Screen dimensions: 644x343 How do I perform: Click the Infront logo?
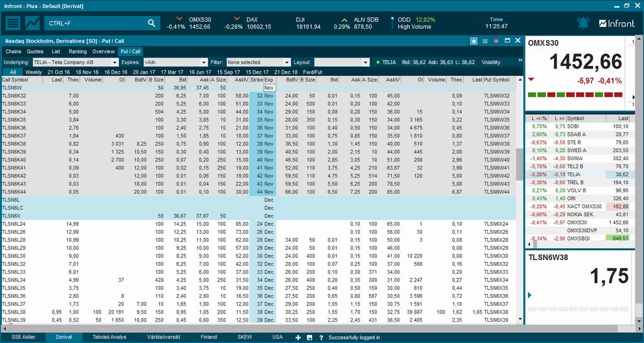(x=616, y=23)
